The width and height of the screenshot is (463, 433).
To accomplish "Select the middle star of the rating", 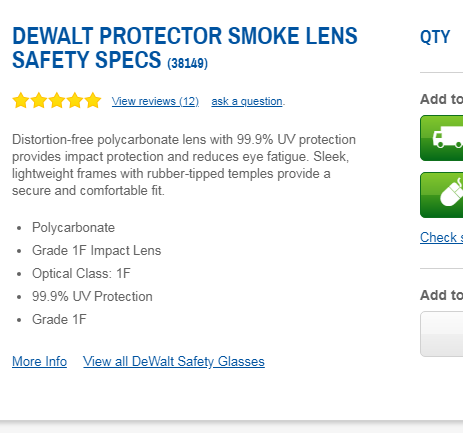I will click(57, 100).
